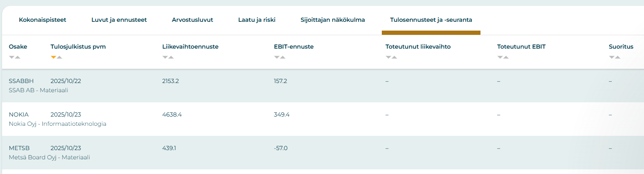
Task: Click the down sort arrow under EBIT-ennuste
Action: [277, 57]
